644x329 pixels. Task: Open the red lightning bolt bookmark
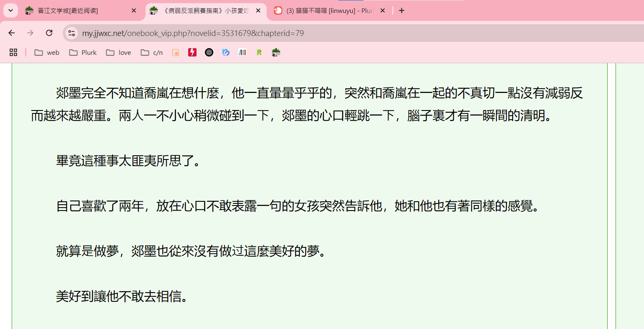[192, 52]
